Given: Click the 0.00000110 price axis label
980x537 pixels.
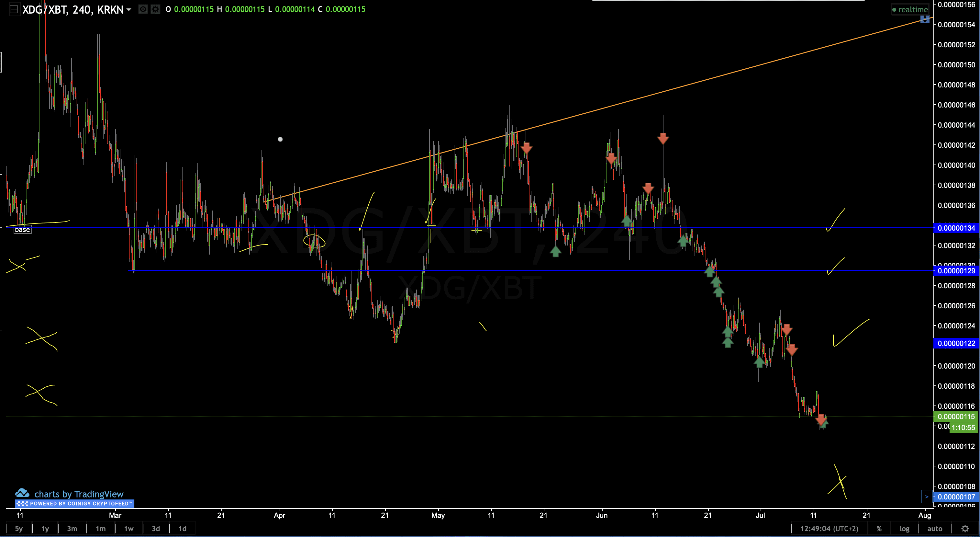Looking at the screenshot, I should (x=956, y=466).
